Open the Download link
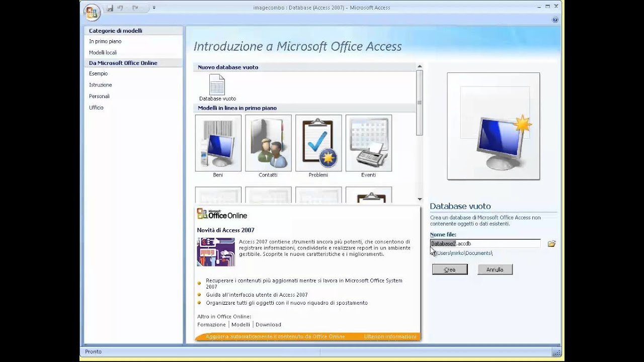 point(268,325)
